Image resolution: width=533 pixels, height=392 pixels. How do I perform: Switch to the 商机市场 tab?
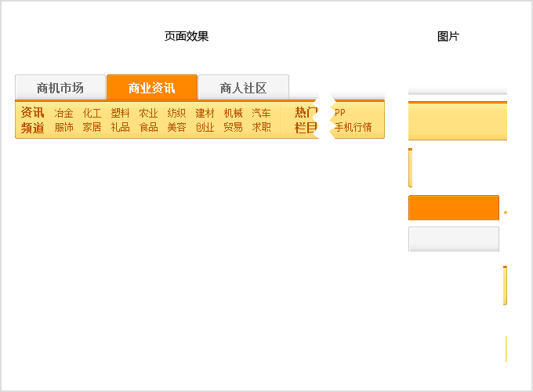coord(60,88)
